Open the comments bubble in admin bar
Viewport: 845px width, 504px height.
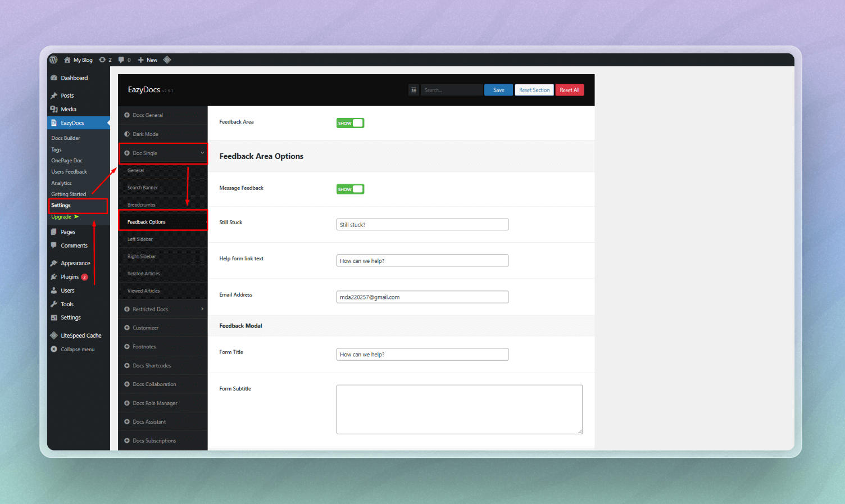point(121,60)
